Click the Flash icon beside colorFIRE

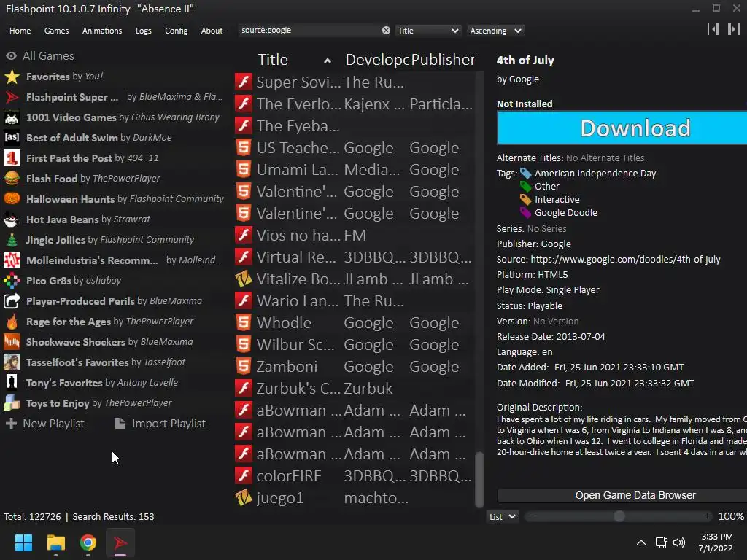244,476
